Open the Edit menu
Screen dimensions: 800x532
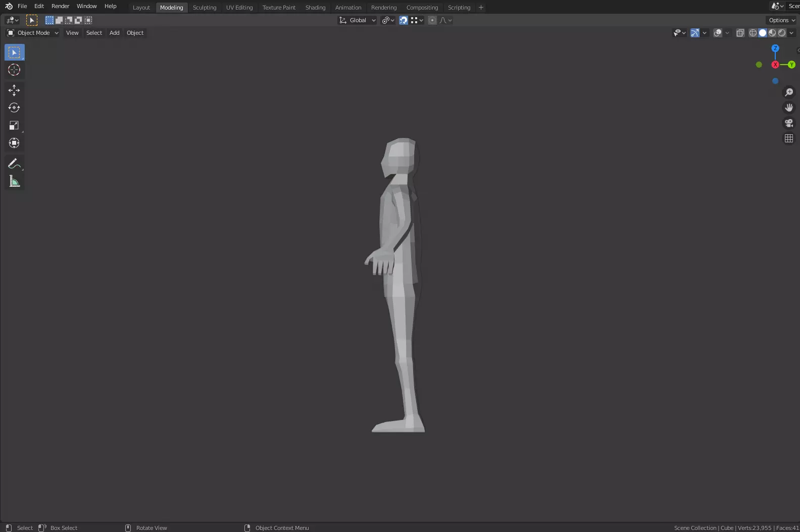point(39,6)
